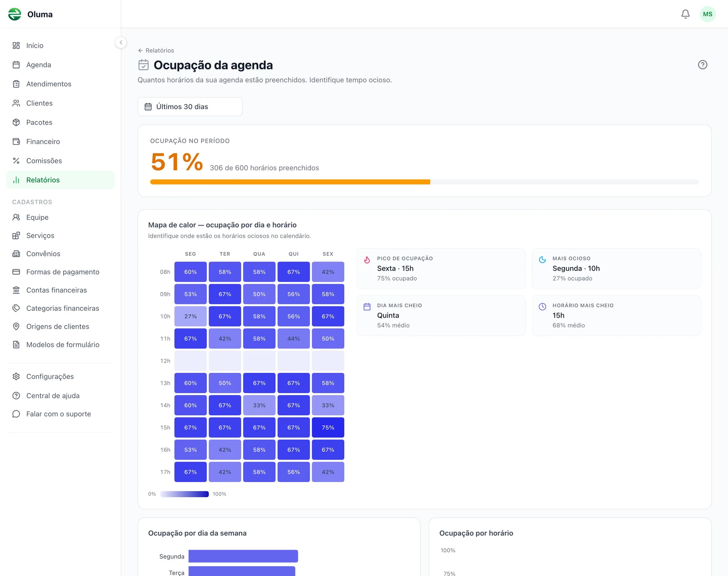Click the Configurações gear icon
The width and height of the screenshot is (728, 576).
16,377
